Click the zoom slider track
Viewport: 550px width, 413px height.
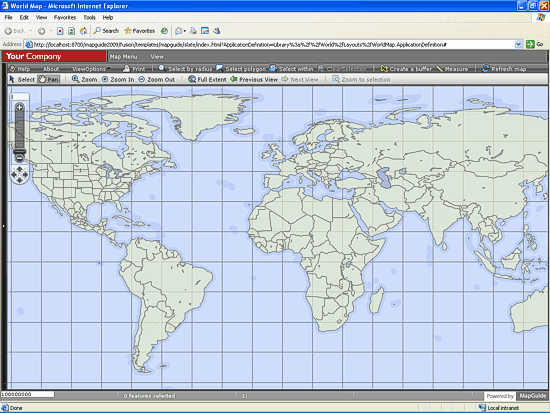coord(20,130)
